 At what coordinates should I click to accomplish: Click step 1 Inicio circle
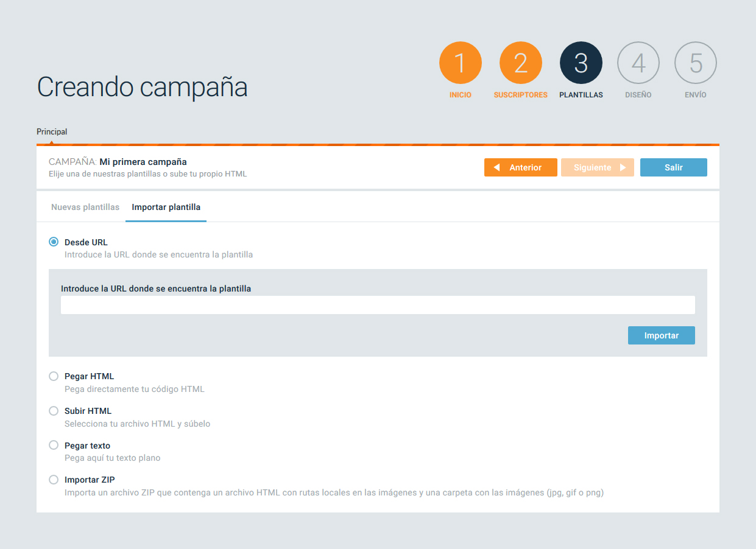click(x=460, y=63)
